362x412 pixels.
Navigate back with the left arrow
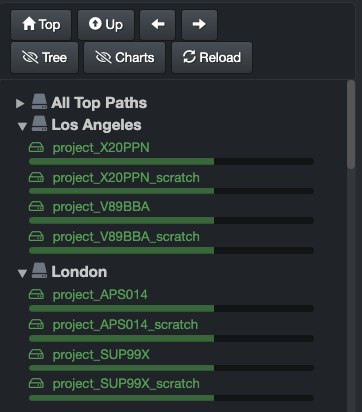tap(157, 25)
